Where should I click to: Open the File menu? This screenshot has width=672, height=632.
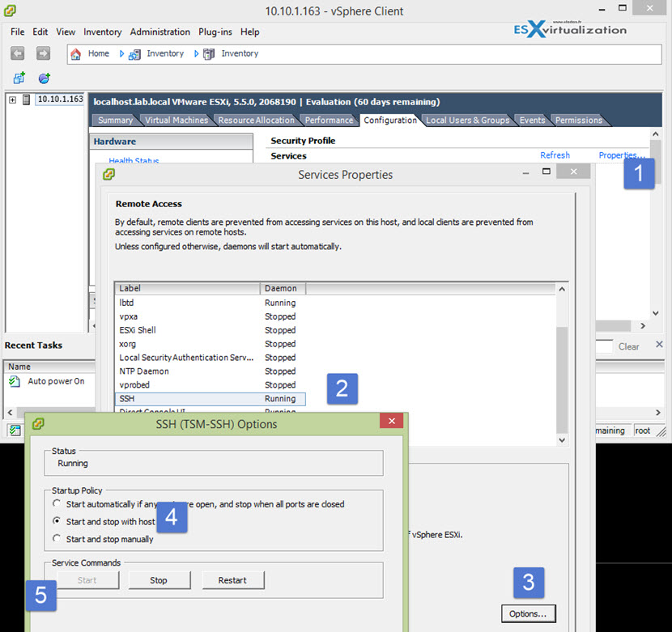[17, 32]
